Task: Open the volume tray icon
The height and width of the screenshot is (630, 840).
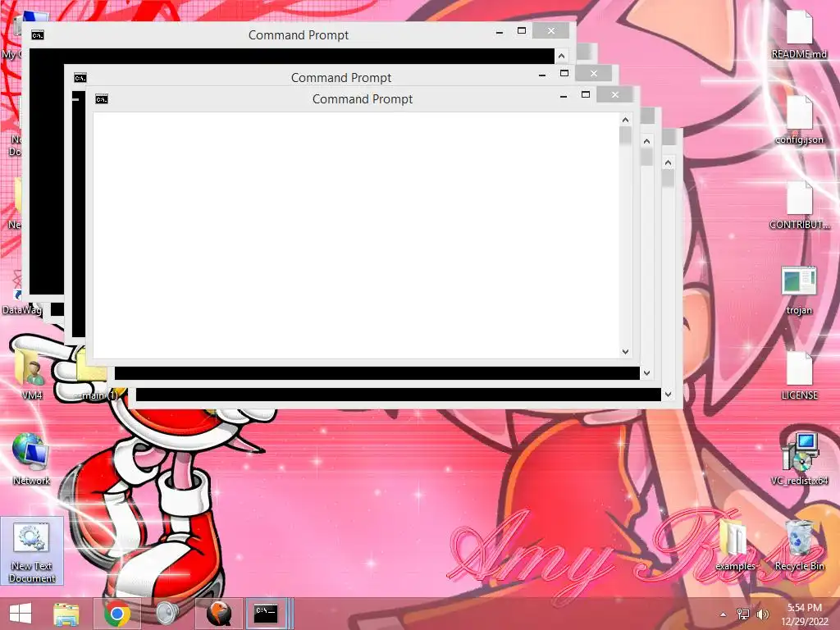Action: click(762, 614)
